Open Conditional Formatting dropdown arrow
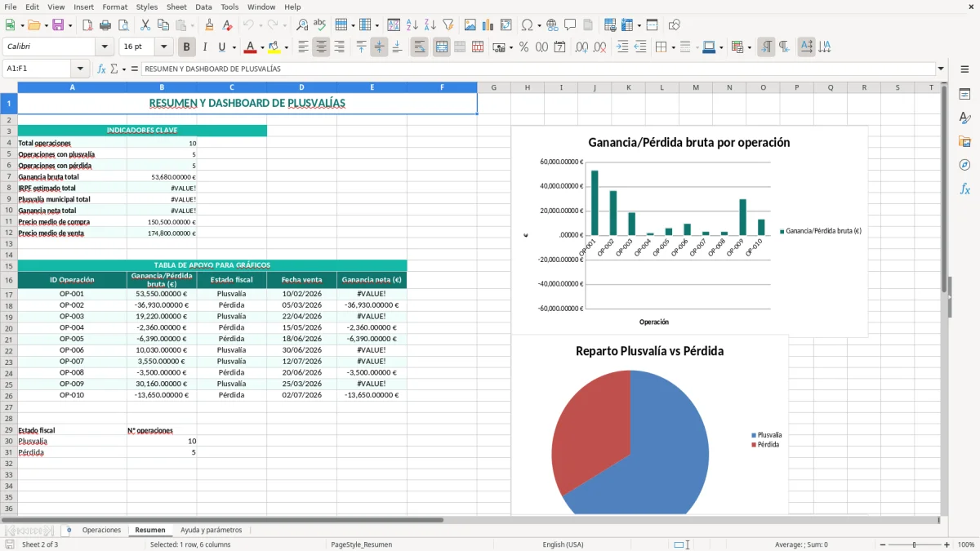980x551 pixels. coord(749,47)
